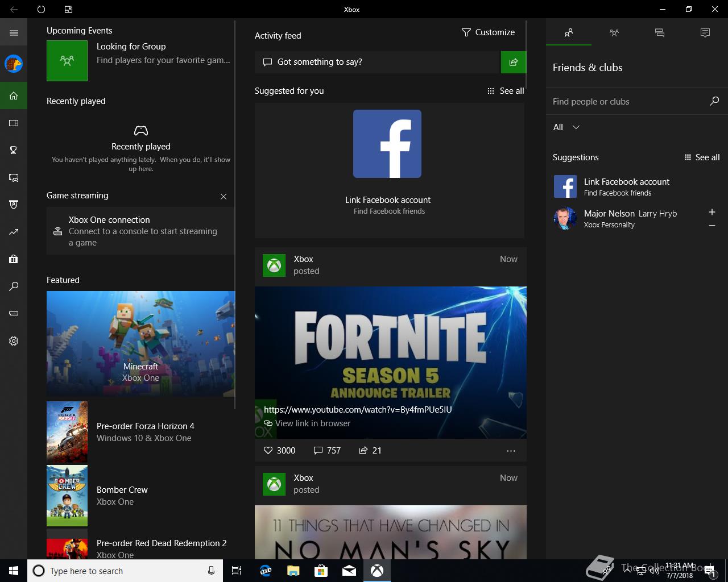Image resolution: width=728 pixels, height=582 pixels.
Task: Open Mail app on taskbar
Action: pyautogui.click(x=349, y=571)
